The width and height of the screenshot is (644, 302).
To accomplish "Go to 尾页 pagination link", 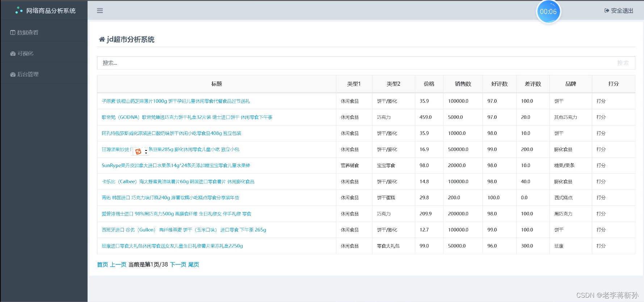I will 194,265.
